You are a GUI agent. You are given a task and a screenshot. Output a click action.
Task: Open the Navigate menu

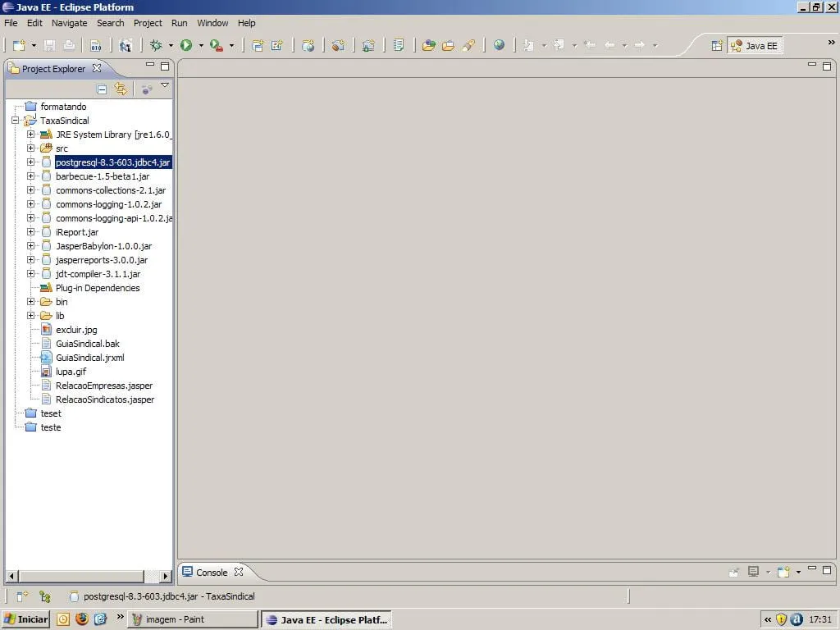pyautogui.click(x=69, y=23)
